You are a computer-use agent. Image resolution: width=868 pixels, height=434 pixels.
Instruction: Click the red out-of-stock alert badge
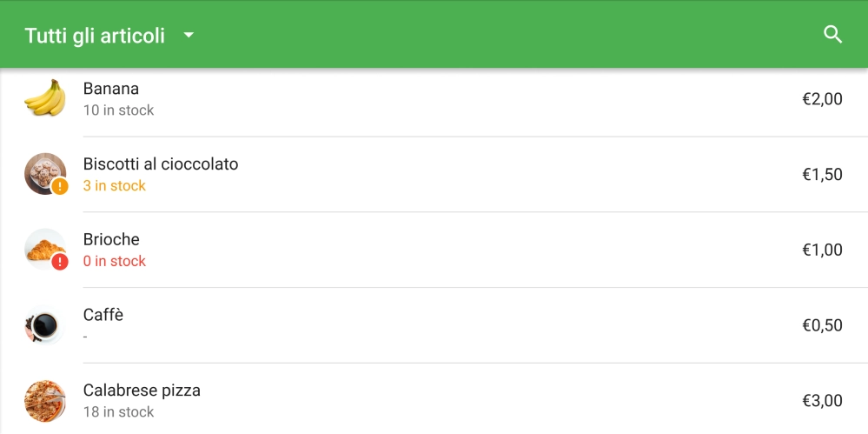[x=60, y=262]
